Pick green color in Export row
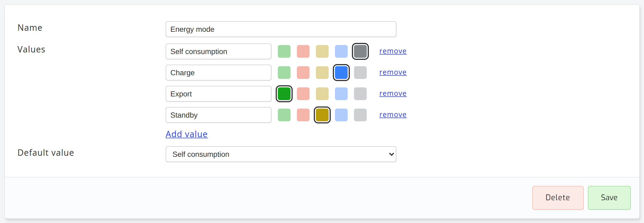 click(284, 94)
